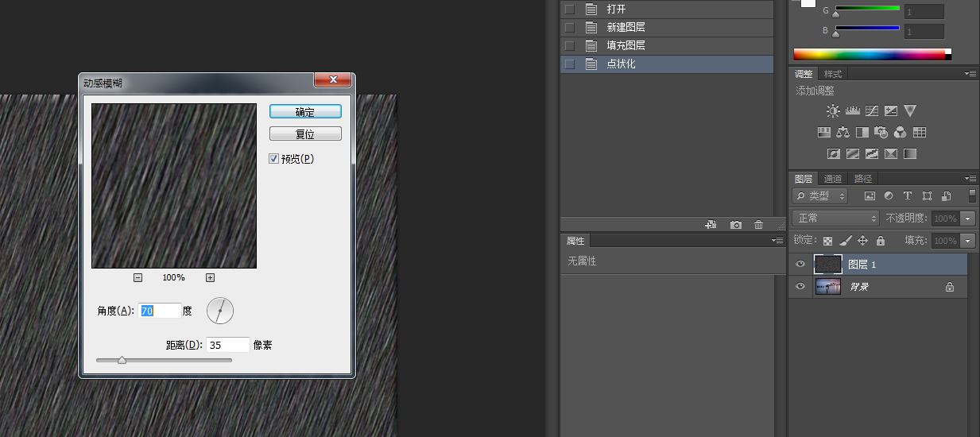
Task: Add Selective Color adjustment icon
Action: point(891,154)
